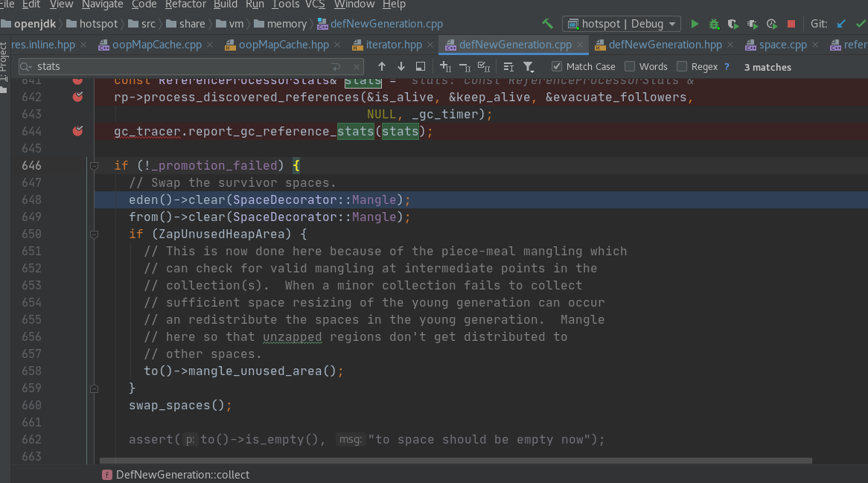Screen dimensions: 868x483
Task: Open search history magnifier icon
Action: click(25, 67)
